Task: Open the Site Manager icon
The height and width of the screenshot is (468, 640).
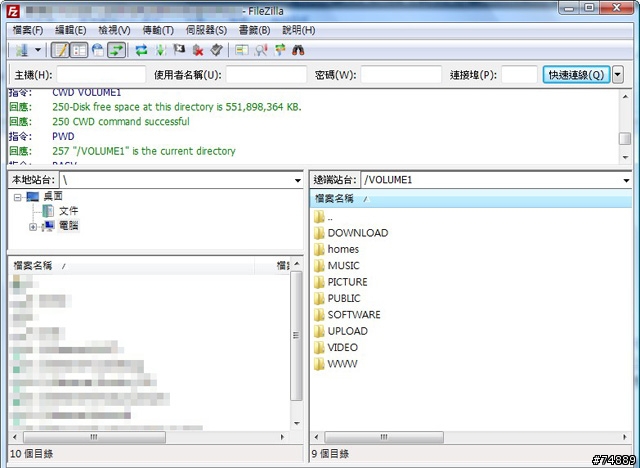Action: (x=22, y=50)
